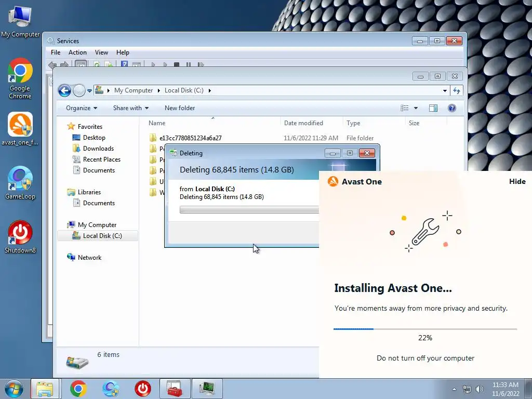Open the GameLoop taskbar icon
Screen dimensions: 532x399
click(111, 389)
